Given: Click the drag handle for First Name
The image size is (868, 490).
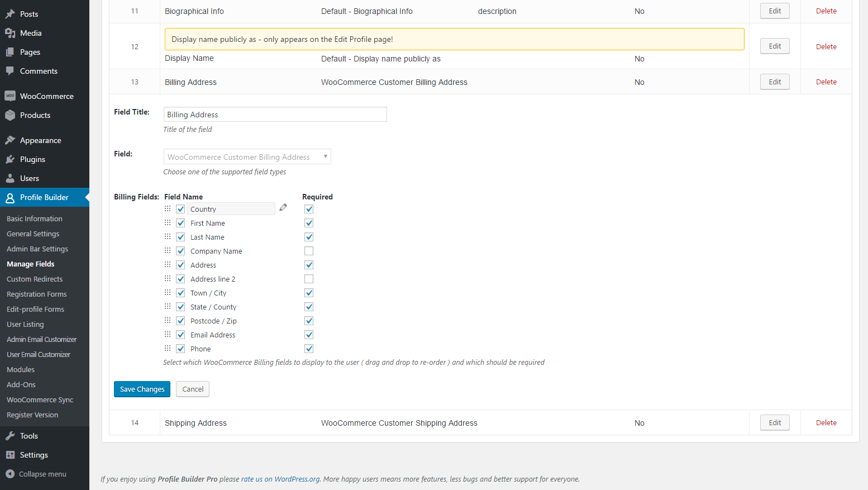Looking at the screenshot, I should 168,222.
